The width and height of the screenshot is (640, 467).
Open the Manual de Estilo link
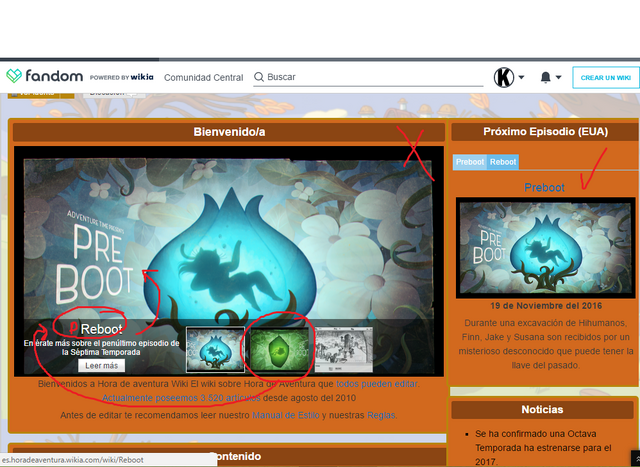285,415
